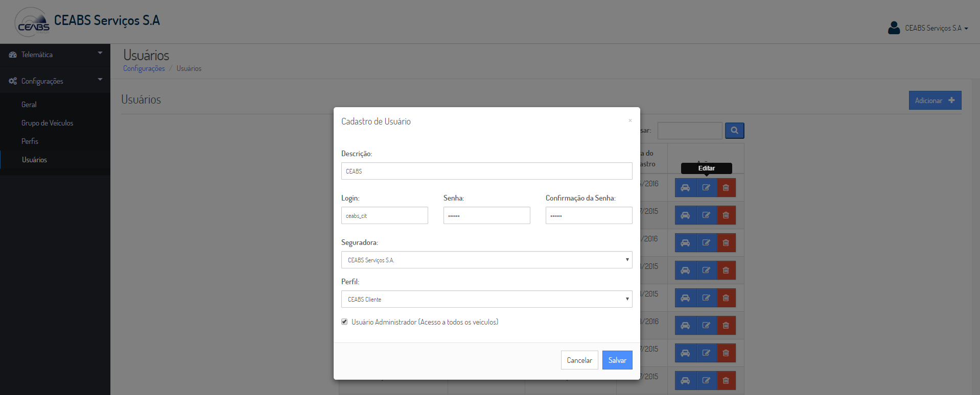Click trash icon in the sixth user row
Image resolution: width=980 pixels, height=395 pixels.
pyautogui.click(x=726, y=326)
